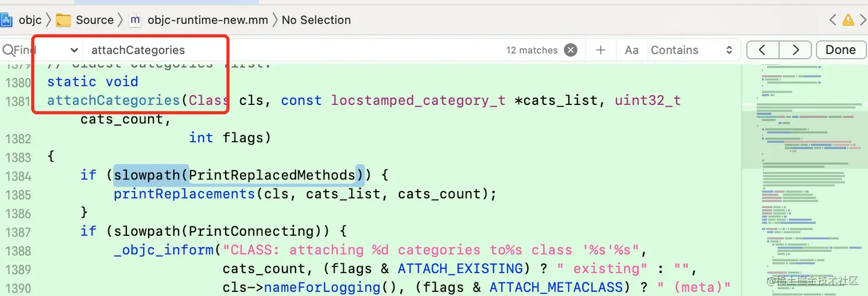
Task: Jump to previous search match
Action: point(762,50)
